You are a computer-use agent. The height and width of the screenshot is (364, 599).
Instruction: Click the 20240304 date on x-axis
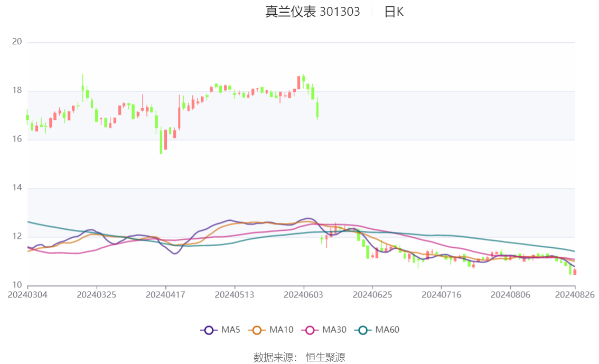tap(27, 294)
